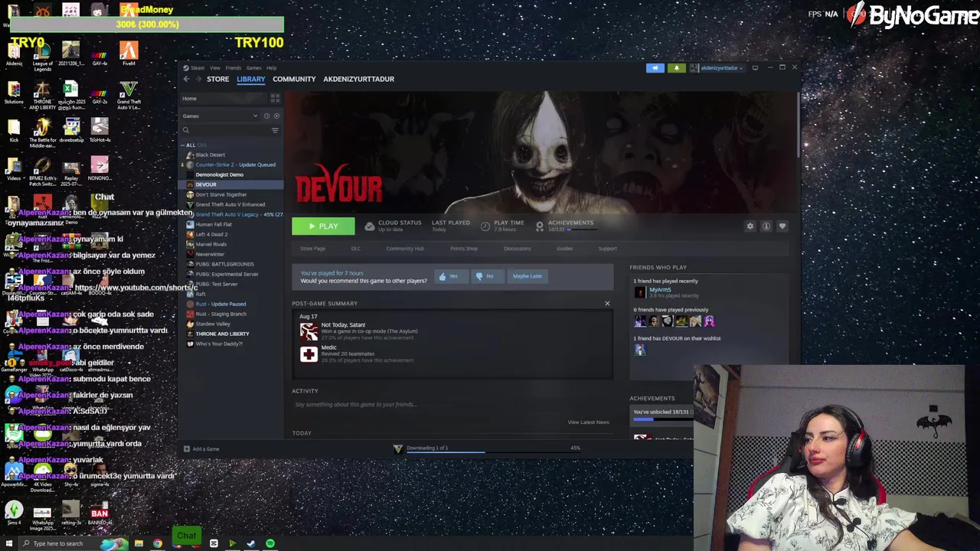980x551 pixels.
Task: Open the library grid view icon beside Home
Action: pos(275,99)
